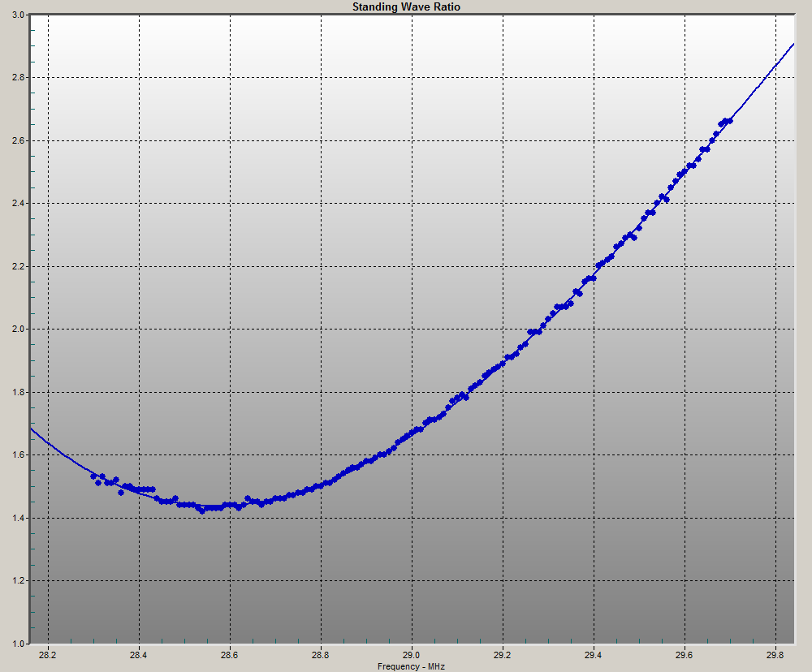The height and width of the screenshot is (672, 812).
Task: Click grid intersection at 29.0 MHz and 2.0 SWR
Action: tap(412, 330)
